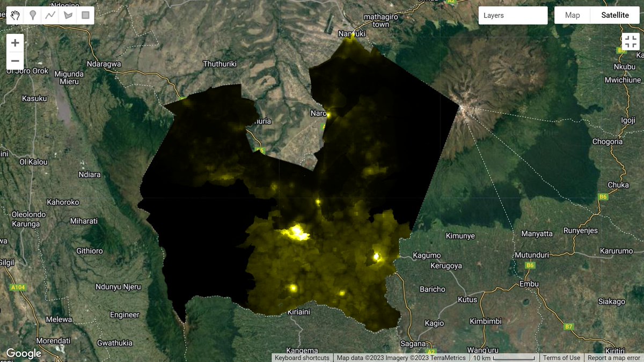644x362 pixels.
Task: Select the polygon drawing tool
Action: [67, 15]
